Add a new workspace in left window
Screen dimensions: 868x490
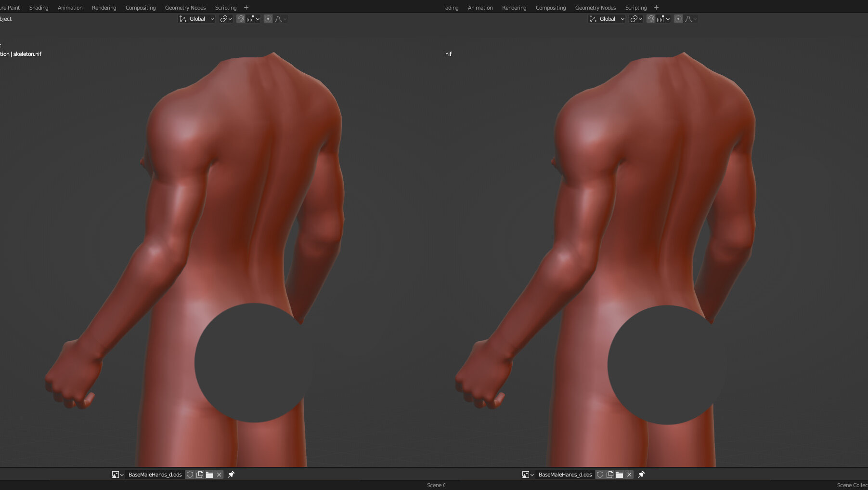pyautogui.click(x=246, y=8)
